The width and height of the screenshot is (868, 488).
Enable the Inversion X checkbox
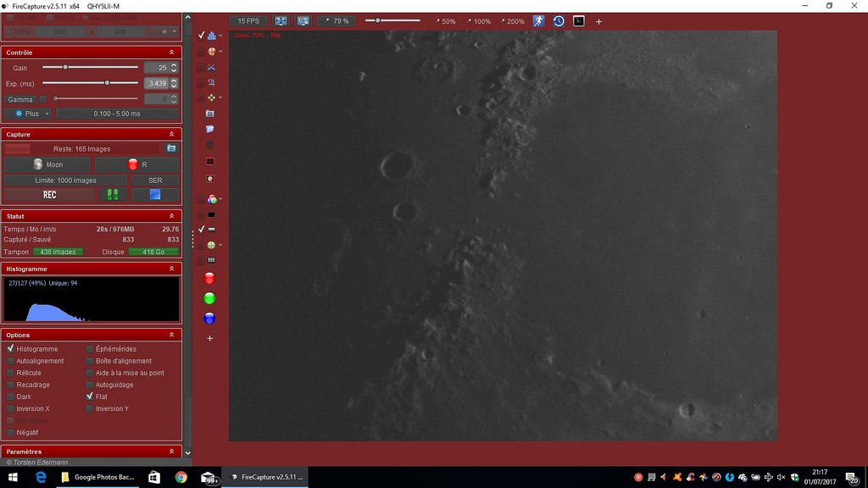[x=10, y=408]
